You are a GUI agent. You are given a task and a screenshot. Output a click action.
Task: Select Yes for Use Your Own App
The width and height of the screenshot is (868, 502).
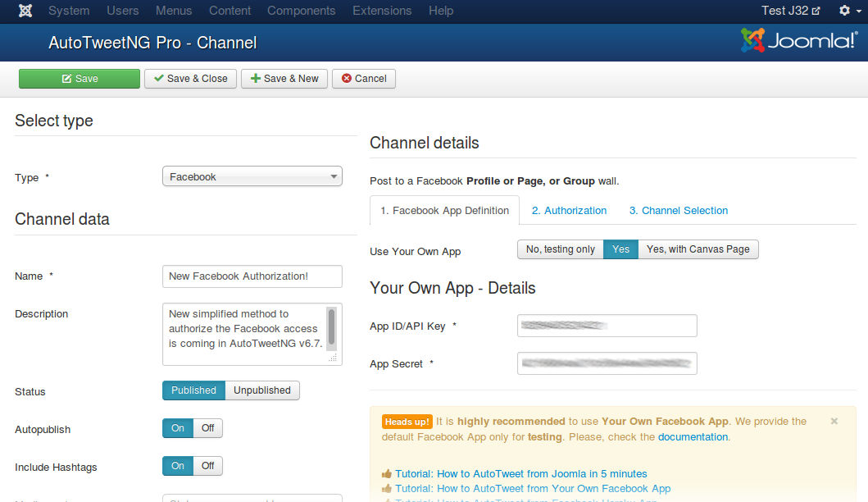click(x=620, y=249)
